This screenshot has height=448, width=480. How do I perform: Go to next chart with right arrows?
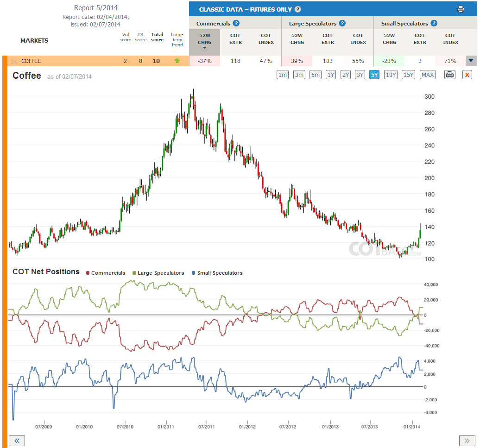(467, 441)
